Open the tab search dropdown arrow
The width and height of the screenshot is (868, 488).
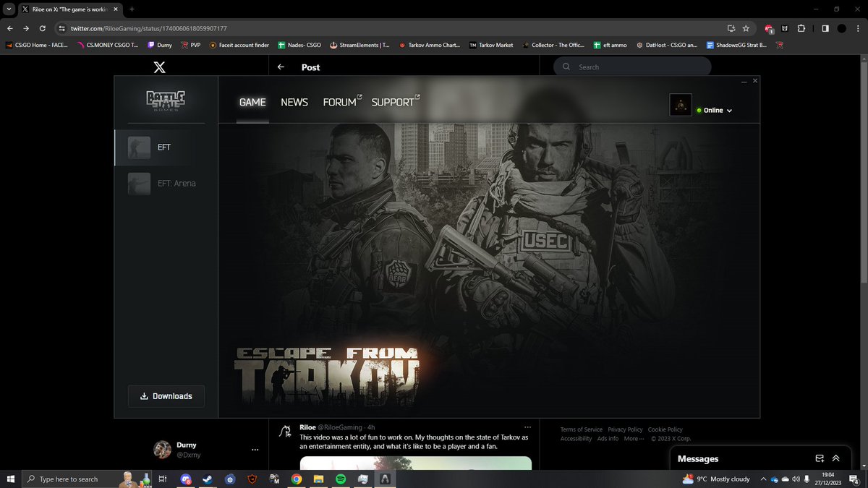click(9, 9)
